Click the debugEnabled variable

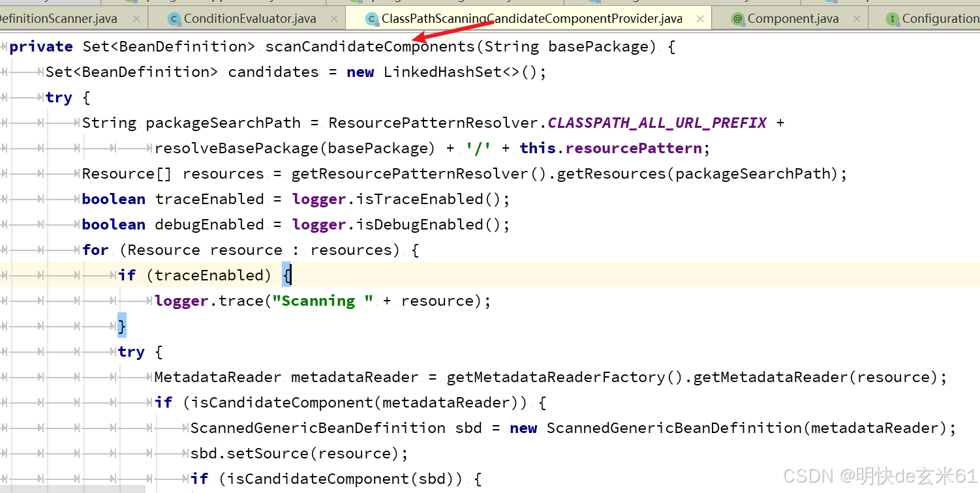click(x=209, y=224)
